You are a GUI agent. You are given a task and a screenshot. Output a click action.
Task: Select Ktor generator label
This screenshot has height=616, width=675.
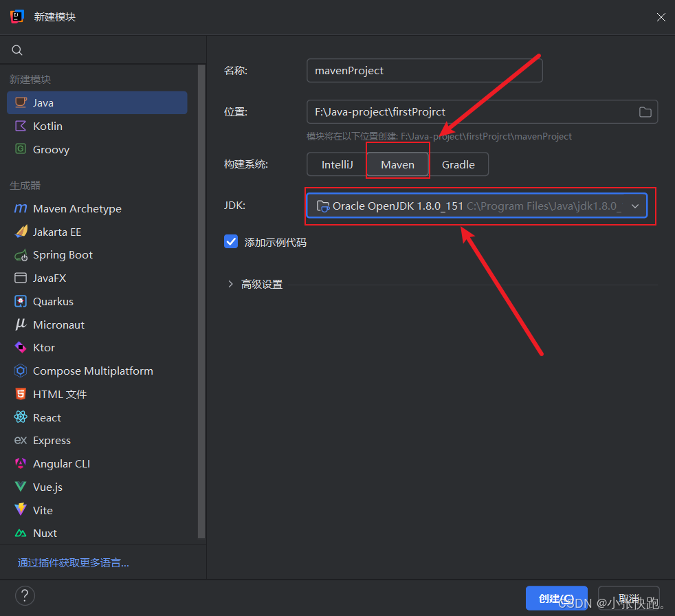(44, 347)
